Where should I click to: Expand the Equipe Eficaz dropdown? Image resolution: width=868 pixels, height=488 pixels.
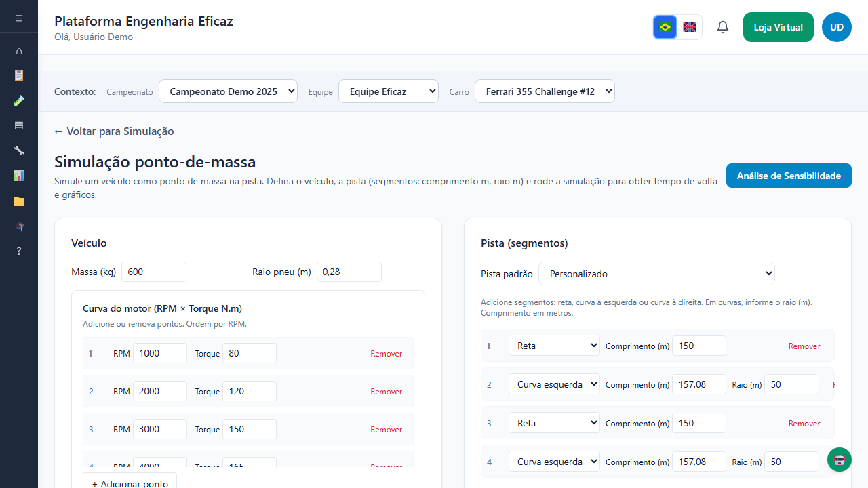click(x=389, y=91)
